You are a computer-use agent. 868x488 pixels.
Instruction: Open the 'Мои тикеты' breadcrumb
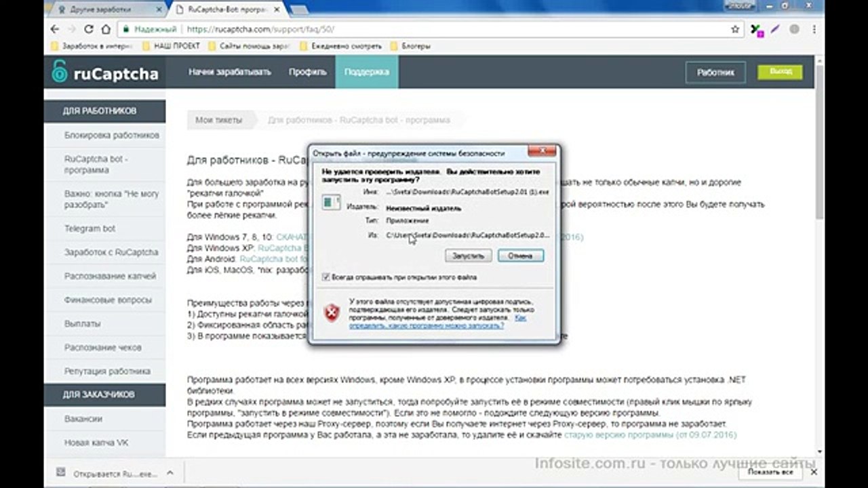click(x=218, y=120)
